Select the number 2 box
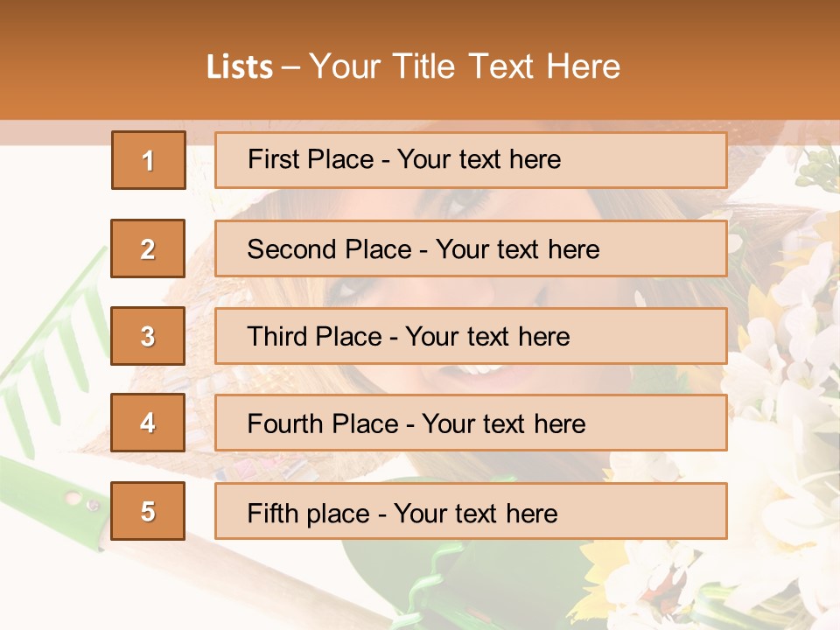The height and width of the screenshot is (630, 840). 148,248
